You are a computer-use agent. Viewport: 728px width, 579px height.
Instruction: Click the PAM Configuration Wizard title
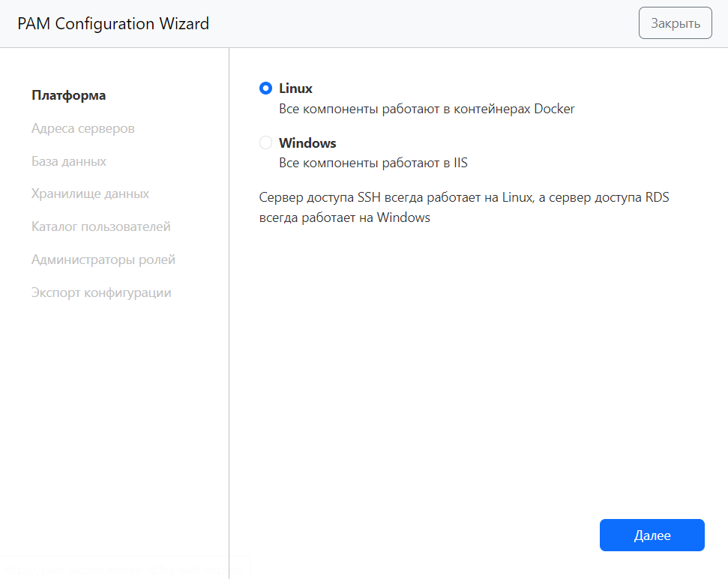[x=113, y=24]
